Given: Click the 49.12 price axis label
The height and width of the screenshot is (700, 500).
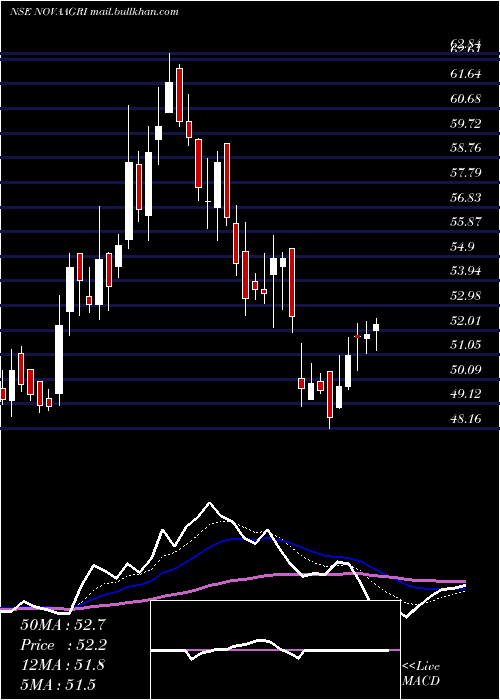Looking at the screenshot, I should [x=466, y=394].
